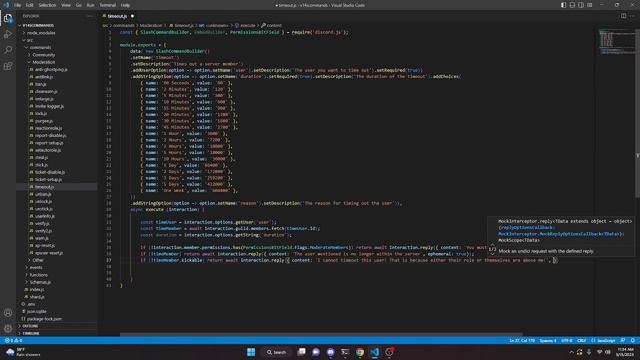Click the feedback icon in status bar
The width and height of the screenshot is (640, 360).
pos(623,340)
